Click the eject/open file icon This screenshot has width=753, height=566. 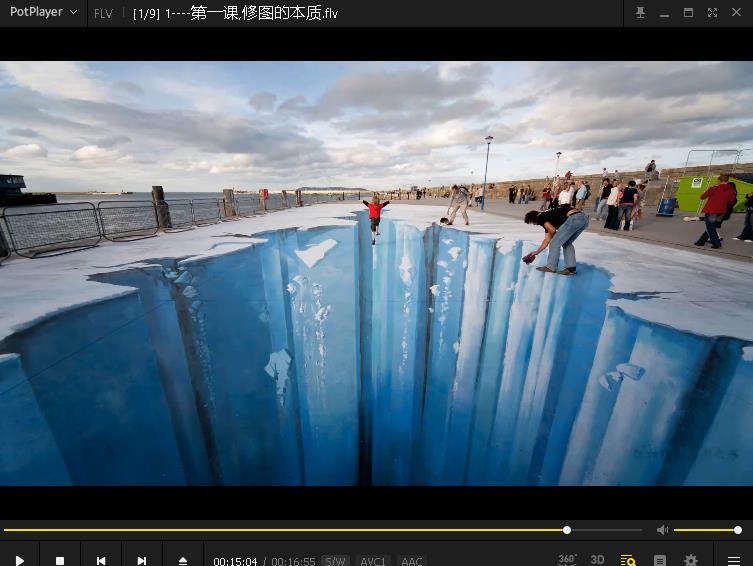click(183, 560)
